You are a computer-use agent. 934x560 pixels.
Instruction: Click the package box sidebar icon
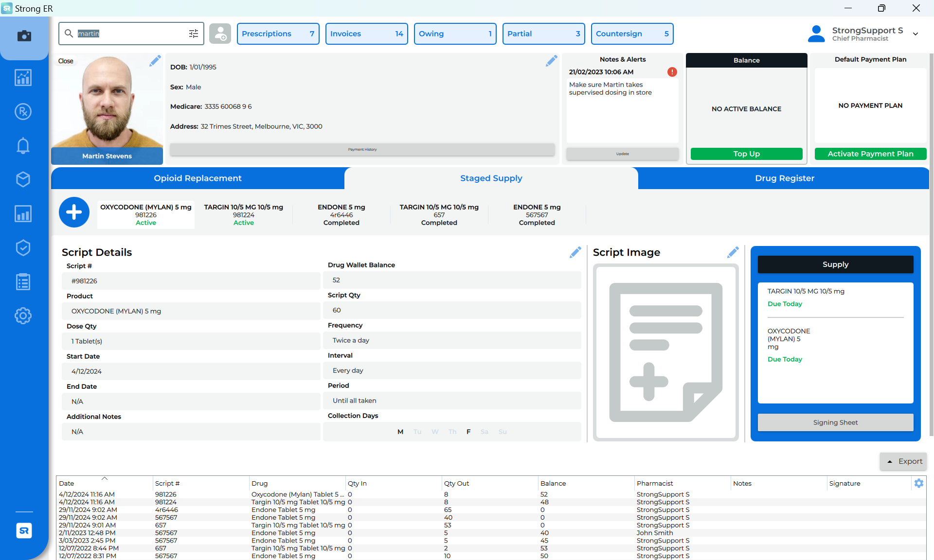23,179
